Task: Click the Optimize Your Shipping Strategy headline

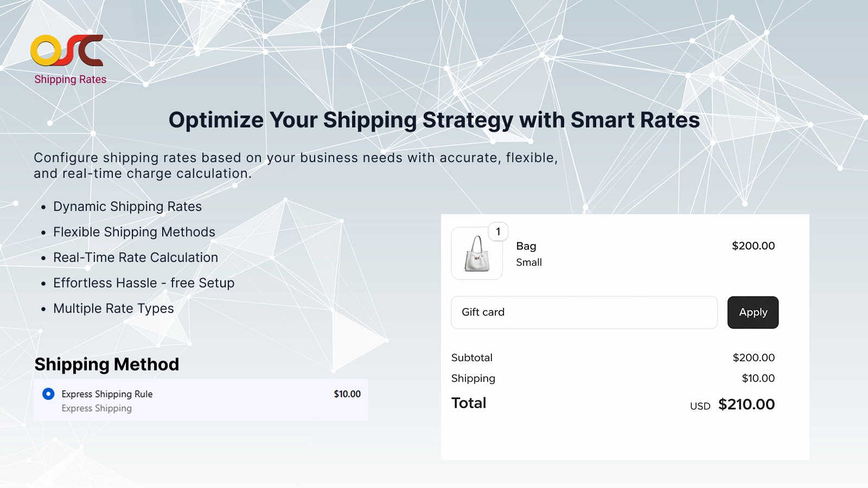Action: tap(434, 120)
